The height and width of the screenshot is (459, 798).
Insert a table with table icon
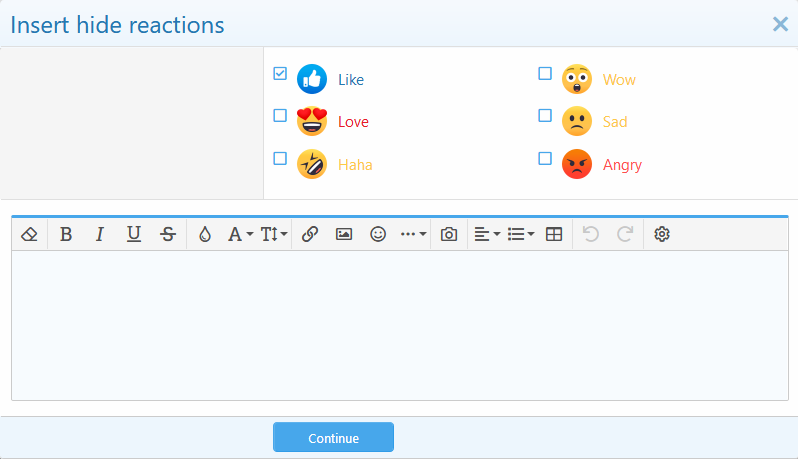tap(554, 234)
